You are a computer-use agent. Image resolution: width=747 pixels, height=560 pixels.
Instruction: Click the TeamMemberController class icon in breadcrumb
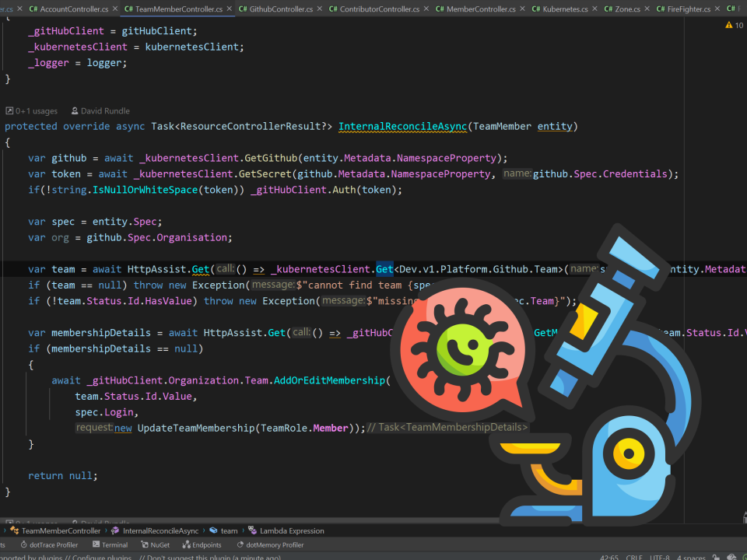pos(14,531)
